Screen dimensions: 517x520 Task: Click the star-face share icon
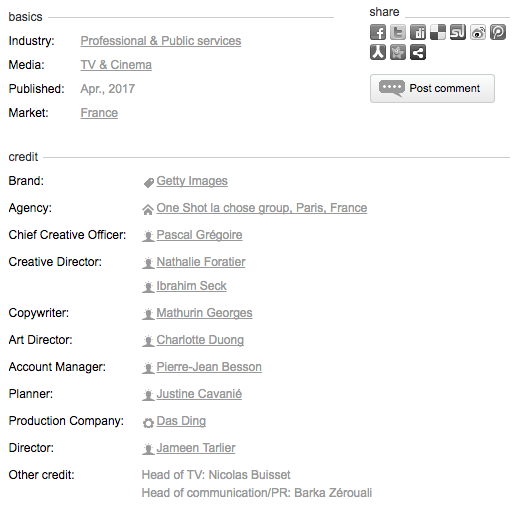click(x=398, y=52)
